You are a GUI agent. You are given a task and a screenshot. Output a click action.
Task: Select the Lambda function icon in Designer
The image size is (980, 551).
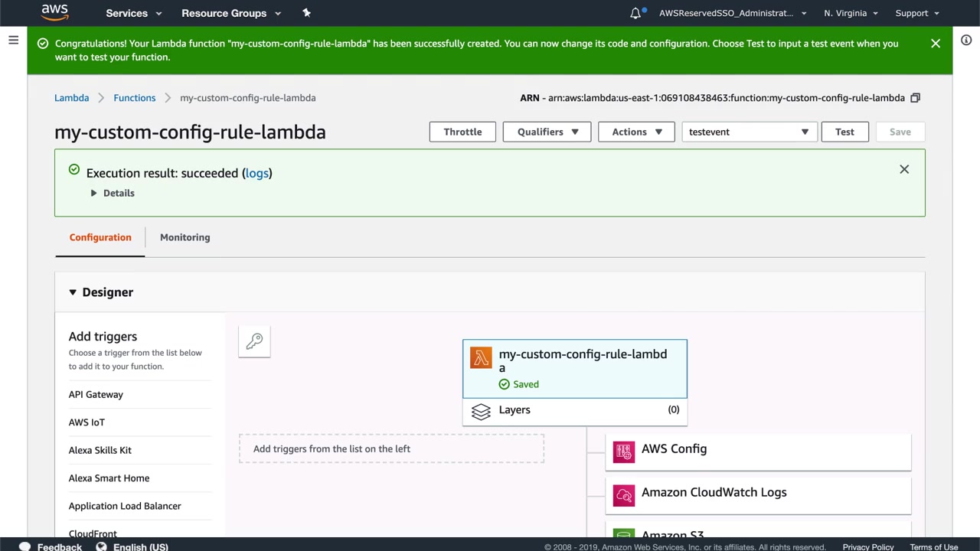point(481,358)
